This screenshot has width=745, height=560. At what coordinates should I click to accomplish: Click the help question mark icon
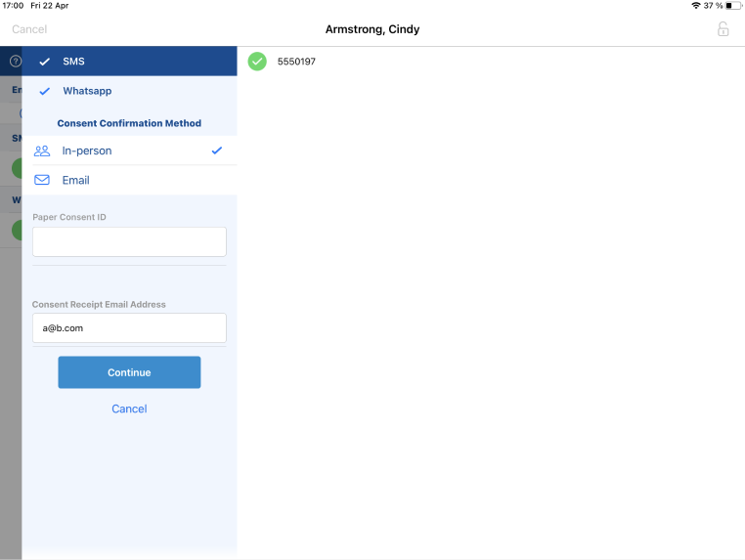click(16, 62)
